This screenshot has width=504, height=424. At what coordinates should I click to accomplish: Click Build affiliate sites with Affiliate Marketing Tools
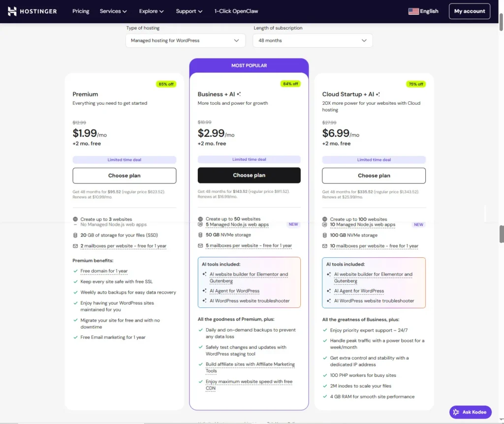(250, 367)
